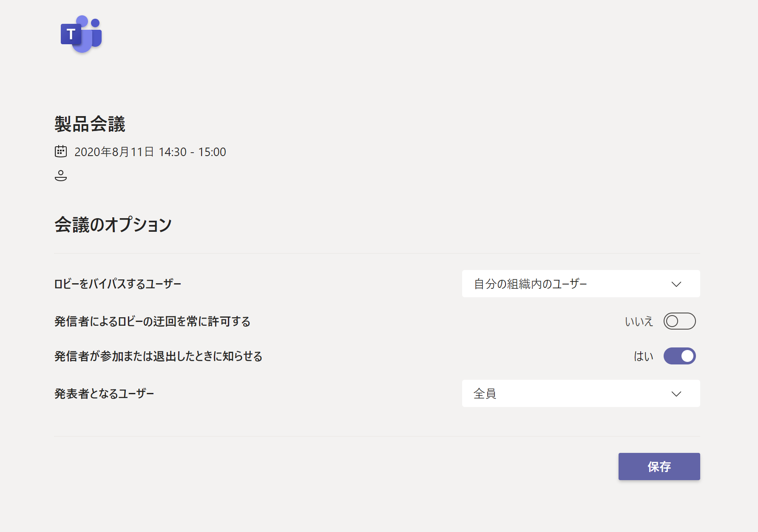The image size is (758, 532).
Task: Click the calendar icon beside meeting date
Action: tap(61, 151)
